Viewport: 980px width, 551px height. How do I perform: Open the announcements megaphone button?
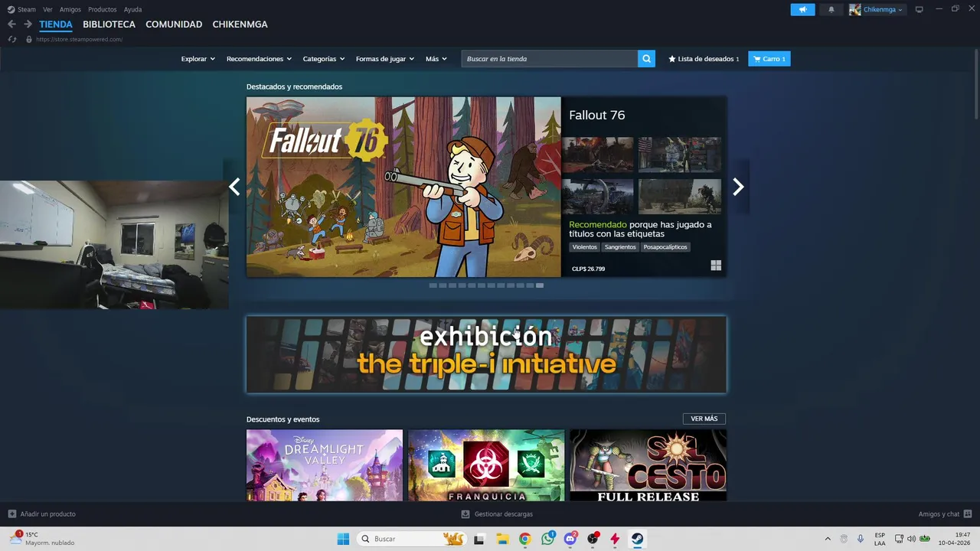point(802,10)
